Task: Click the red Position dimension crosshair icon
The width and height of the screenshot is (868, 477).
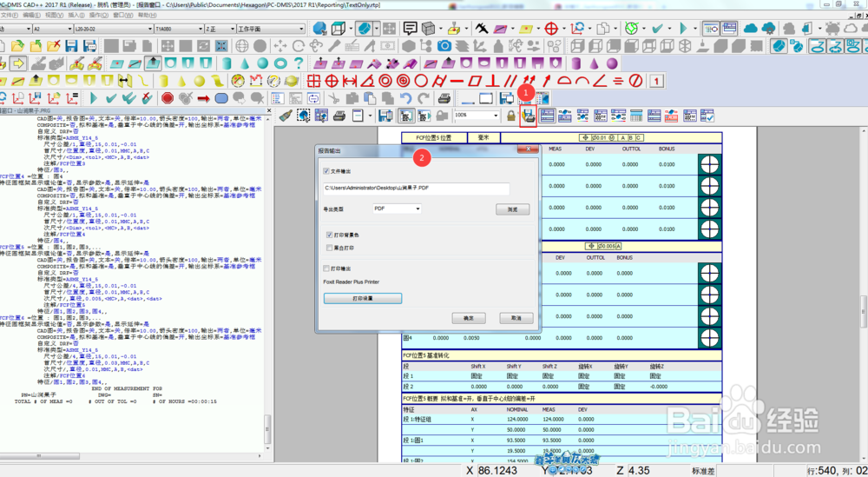Action: point(332,81)
